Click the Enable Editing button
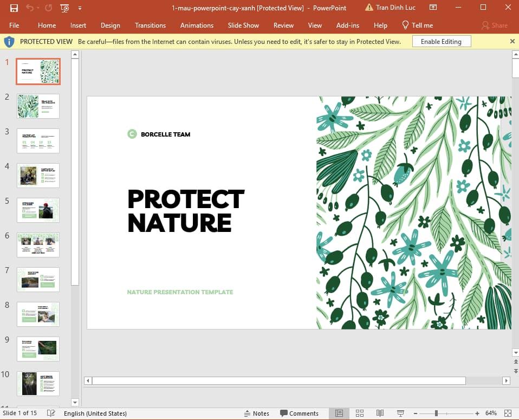519x420 pixels. 440,41
